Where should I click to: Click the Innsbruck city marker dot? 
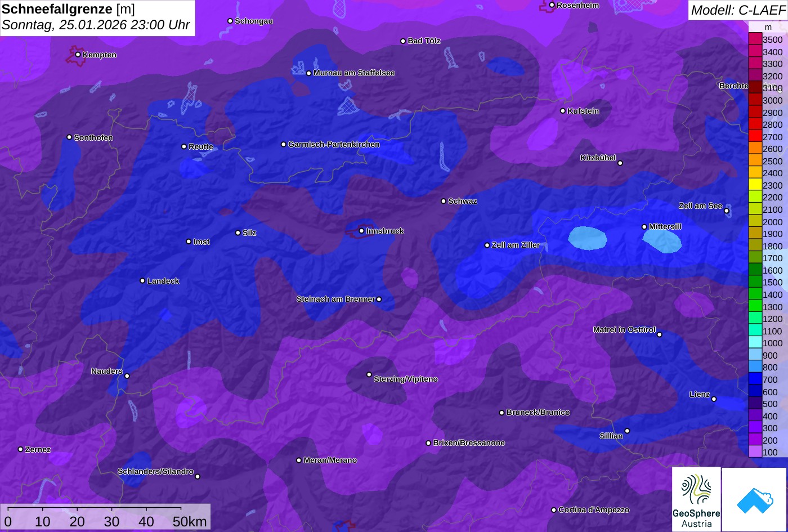click(x=361, y=231)
